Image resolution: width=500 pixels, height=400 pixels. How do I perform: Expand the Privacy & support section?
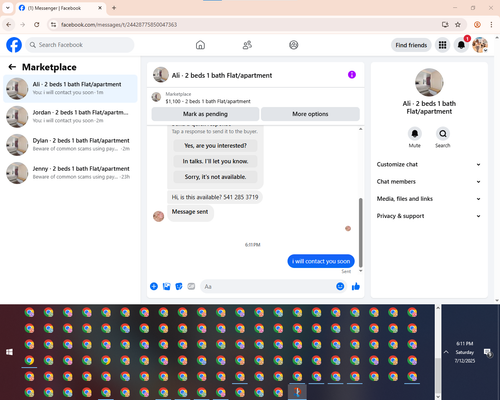tap(429, 216)
